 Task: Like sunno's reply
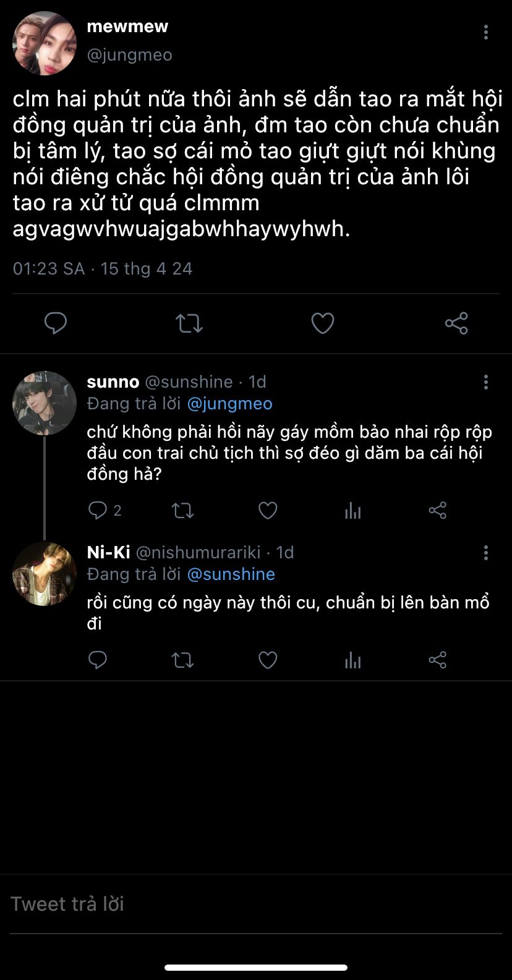pyautogui.click(x=267, y=510)
